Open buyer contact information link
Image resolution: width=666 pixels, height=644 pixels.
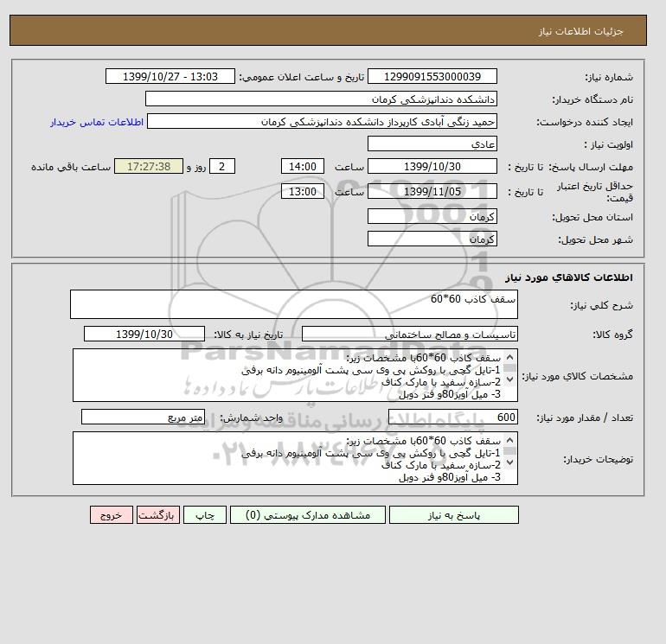pos(97,122)
